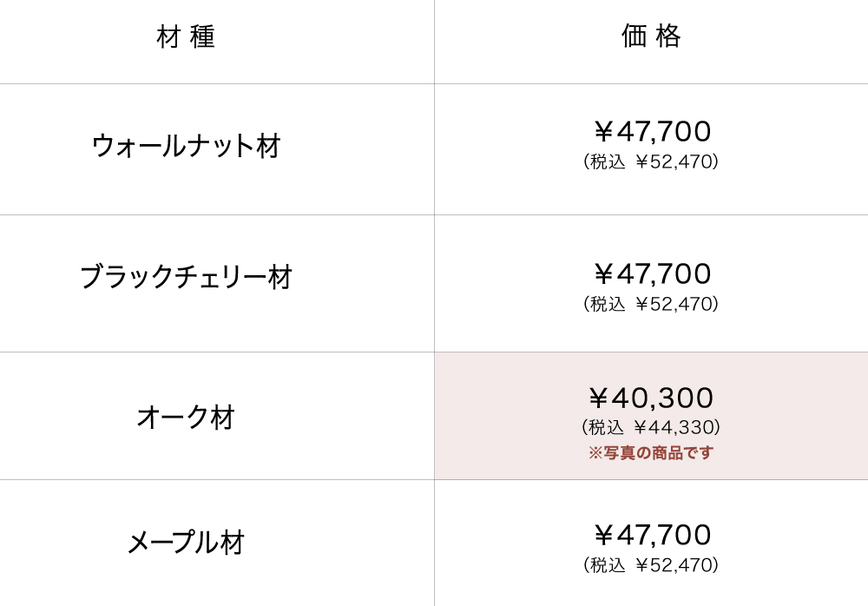Screen dimensions: 868x606
Task: Select the メープル材 row label
Action: coord(186,543)
